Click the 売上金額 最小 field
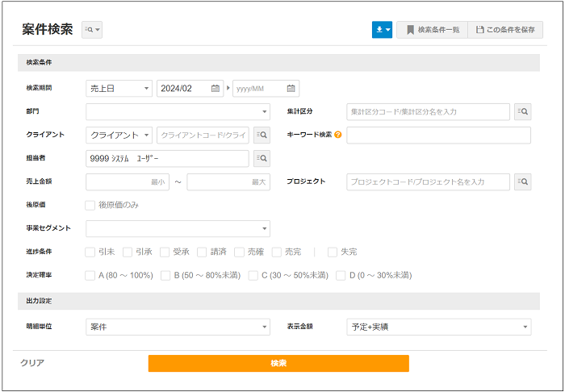This screenshot has width=565, height=392. (x=128, y=181)
